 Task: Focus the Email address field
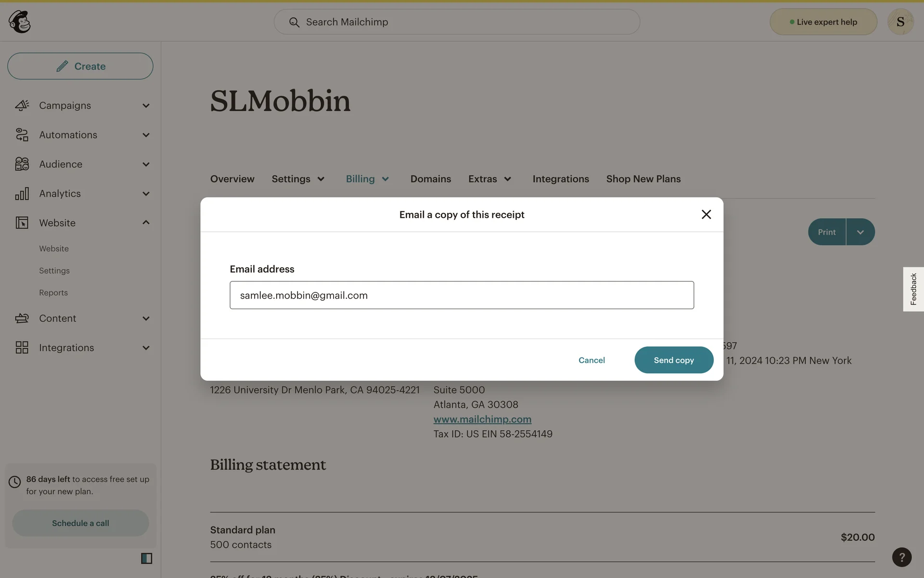(462, 295)
